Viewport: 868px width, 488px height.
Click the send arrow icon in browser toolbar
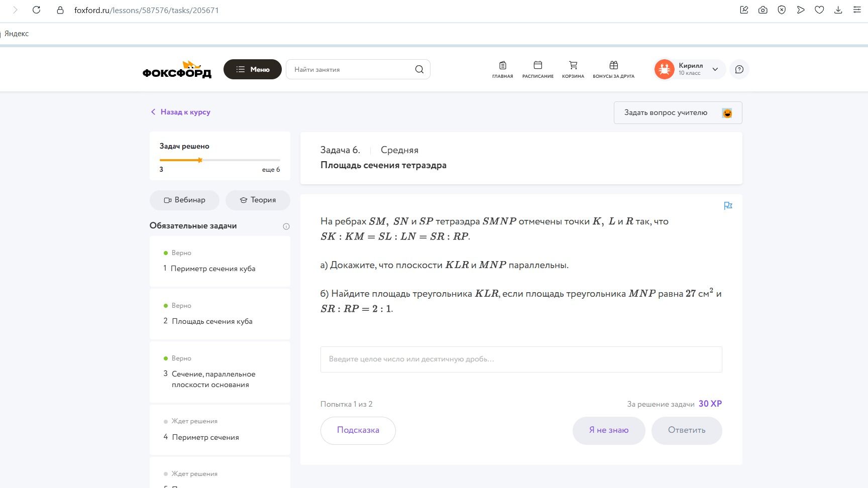(801, 10)
